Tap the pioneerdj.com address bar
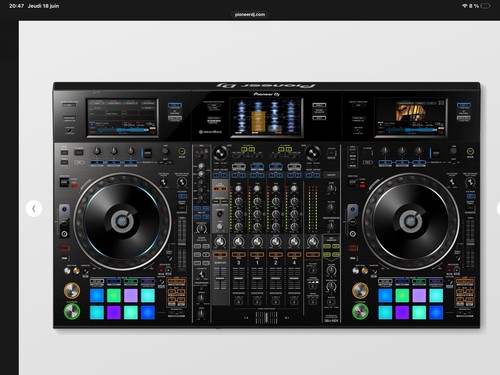 coord(250,14)
